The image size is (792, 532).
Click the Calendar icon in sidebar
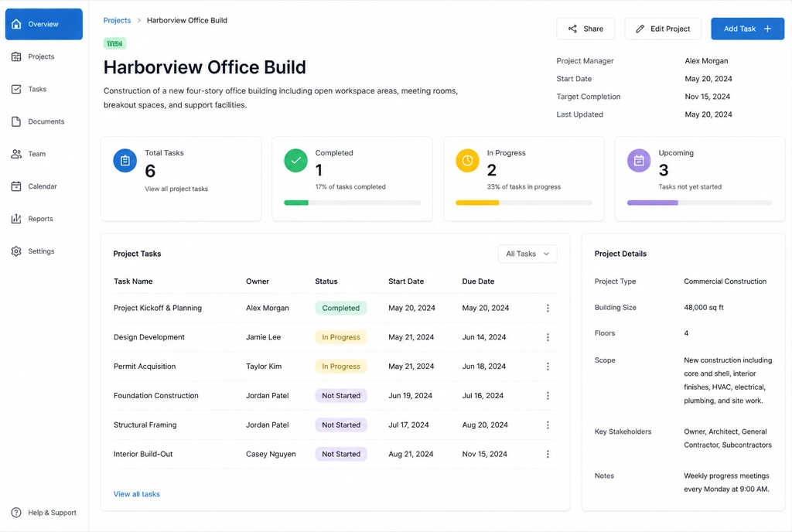tap(16, 186)
